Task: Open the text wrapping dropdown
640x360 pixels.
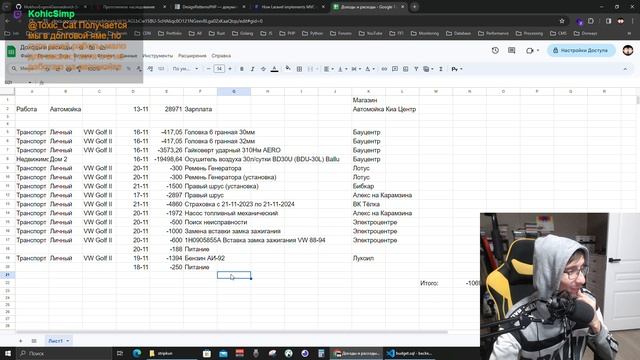Action: pos(356,69)
